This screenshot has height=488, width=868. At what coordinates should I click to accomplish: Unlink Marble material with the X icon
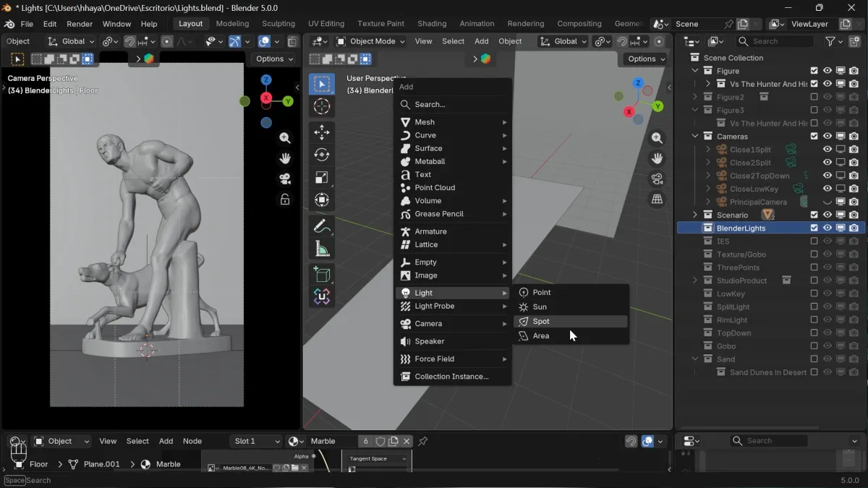tap(407, 441)
